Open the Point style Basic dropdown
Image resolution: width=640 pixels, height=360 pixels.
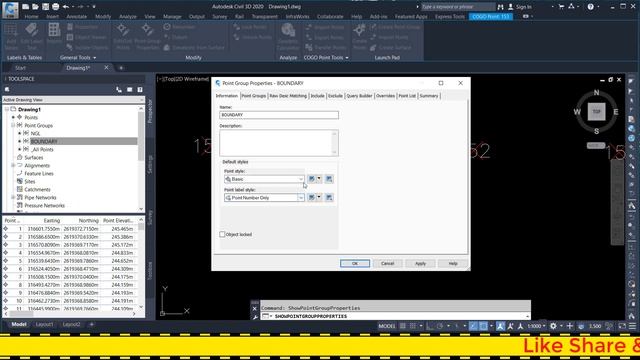point(264,179)
